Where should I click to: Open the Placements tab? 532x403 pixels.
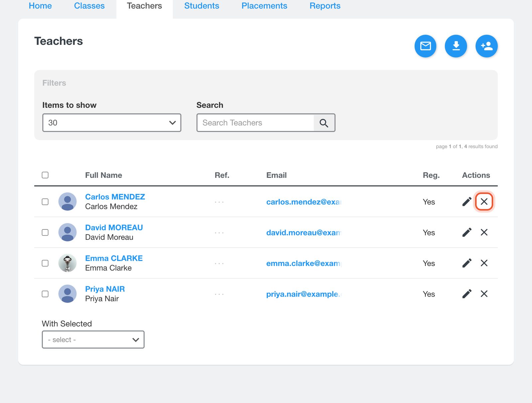[264, 6]
